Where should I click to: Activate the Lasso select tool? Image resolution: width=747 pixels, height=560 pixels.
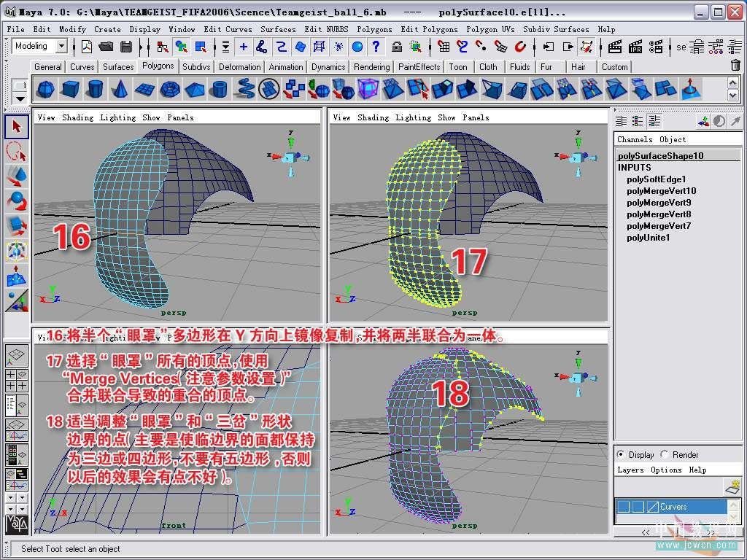point(16,152)
